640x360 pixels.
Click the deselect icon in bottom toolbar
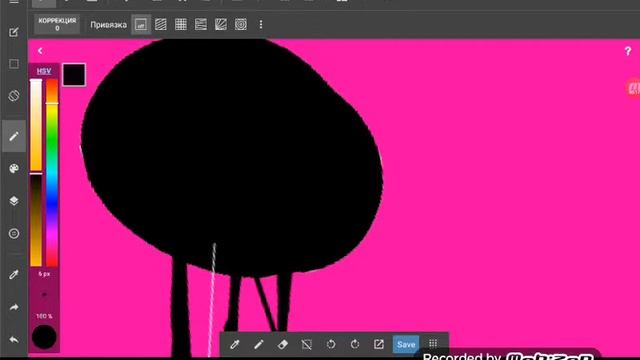pos(307,344)
